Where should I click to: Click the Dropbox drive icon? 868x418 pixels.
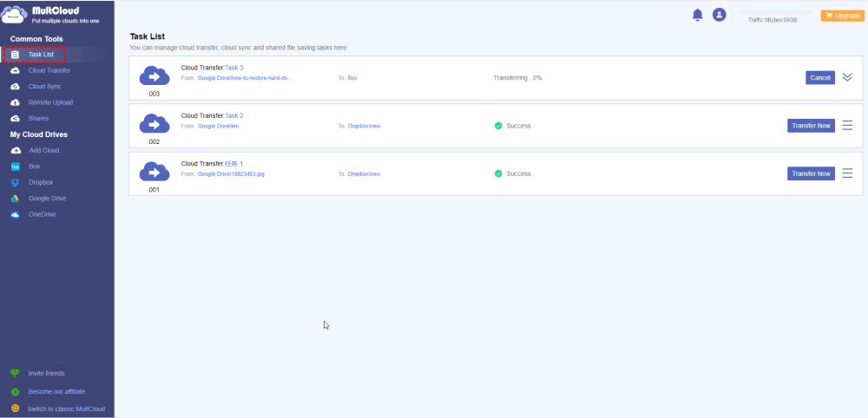click(x=16, y=182)
